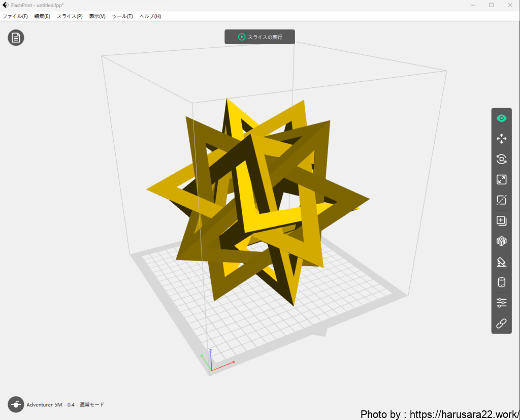Open the supports tool
This screenshot has height=420, width=520.
click(x=501, y=262)
